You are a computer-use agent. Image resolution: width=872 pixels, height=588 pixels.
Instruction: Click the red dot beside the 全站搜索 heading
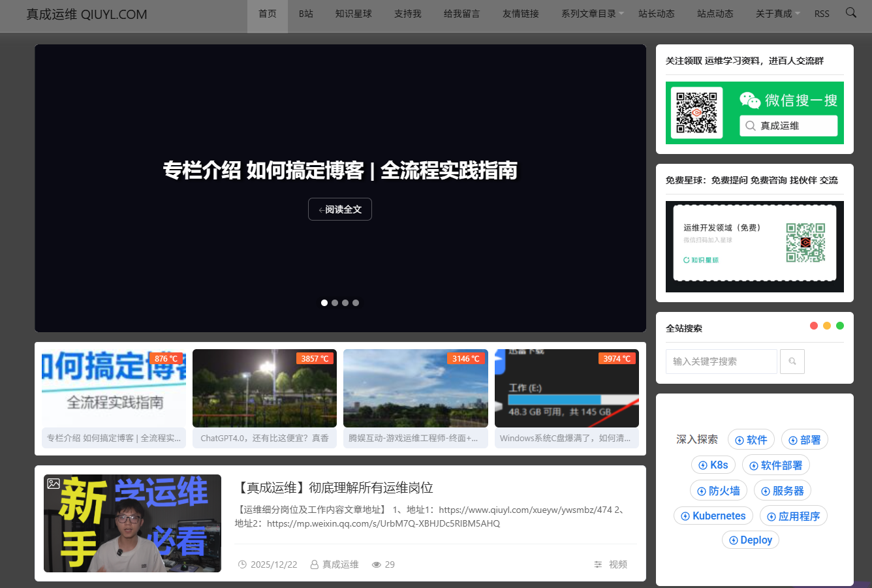[x=813, y=325]
